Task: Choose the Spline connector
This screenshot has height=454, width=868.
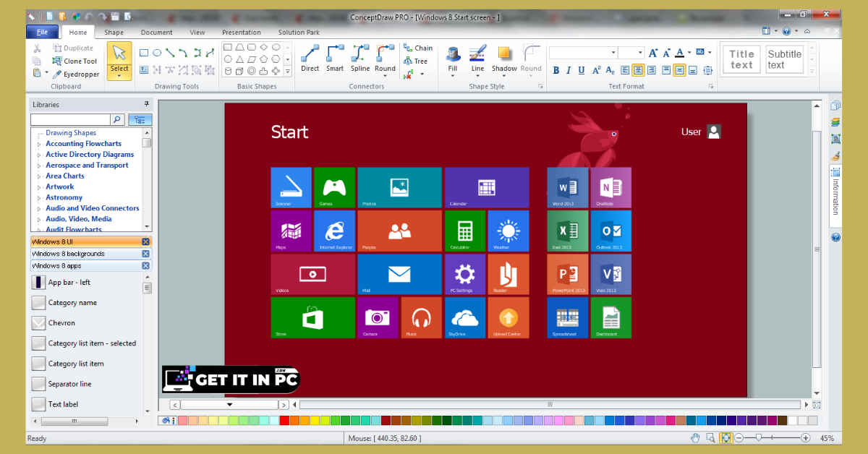Action: point(360,59)
